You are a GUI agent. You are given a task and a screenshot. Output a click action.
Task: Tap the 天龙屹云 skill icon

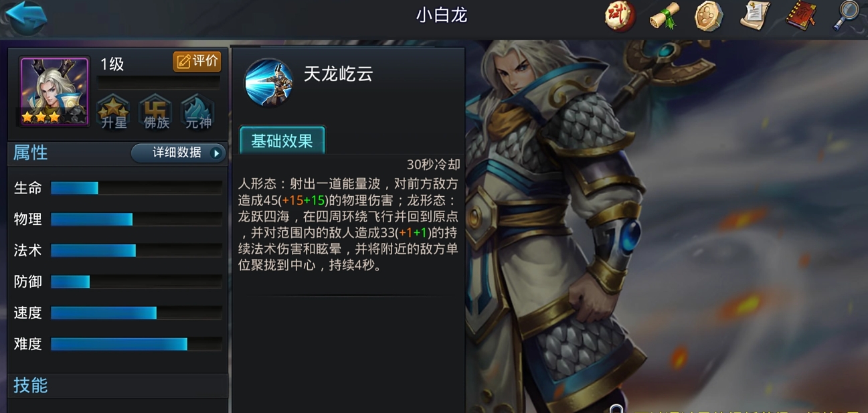(269, 83)
